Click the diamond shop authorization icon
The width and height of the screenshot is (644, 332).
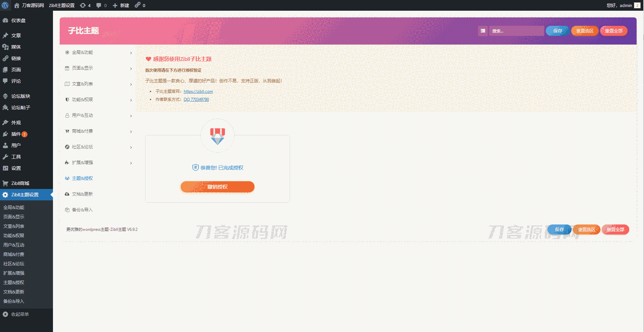(218, 136)
